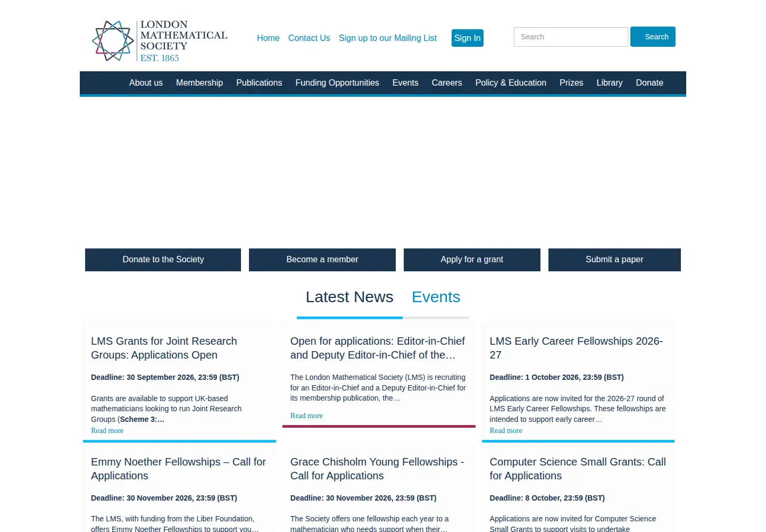This screenshot has height=532, width=766.
Task: Click the London Mathematical Society logo
Action: coord(160,41)
